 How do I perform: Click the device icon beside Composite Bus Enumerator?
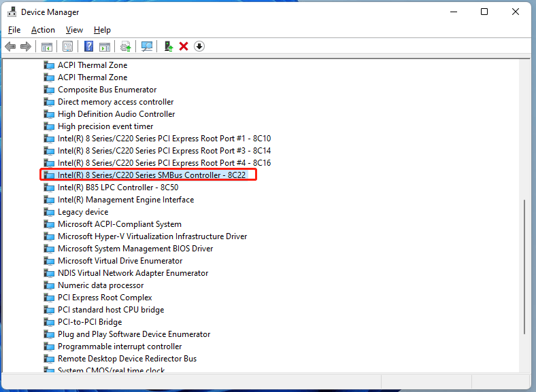coord(49,90)
